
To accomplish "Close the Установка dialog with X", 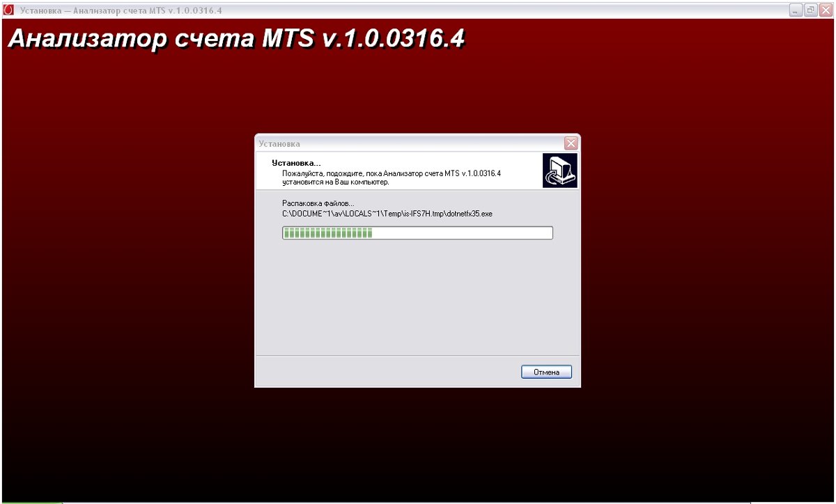I will click(571, 143).
